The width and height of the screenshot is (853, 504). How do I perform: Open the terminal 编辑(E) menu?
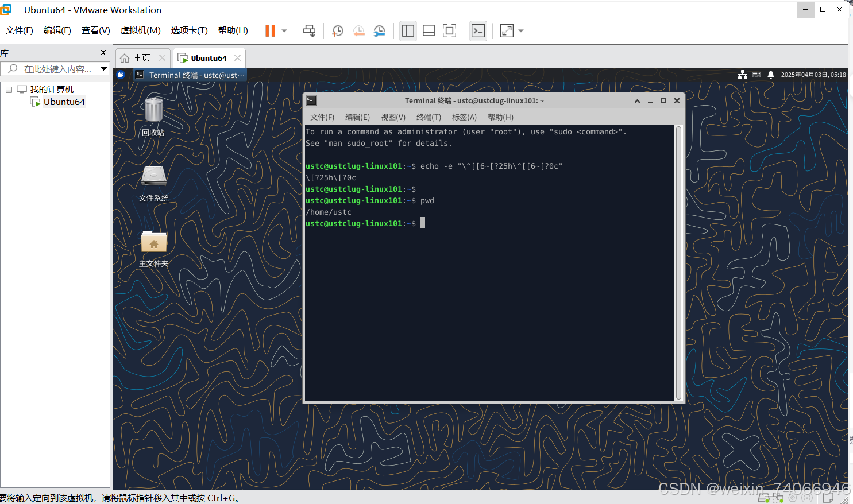[x=357, y=117]
